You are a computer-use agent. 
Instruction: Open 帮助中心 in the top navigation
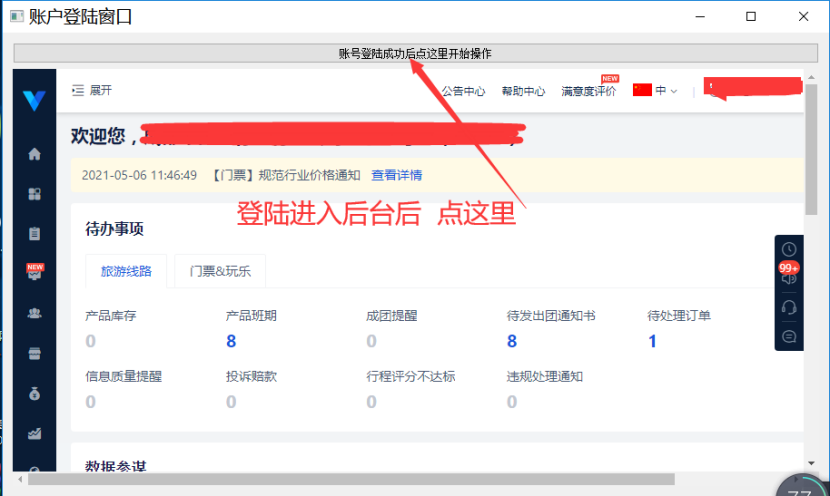tap(523, 91)
